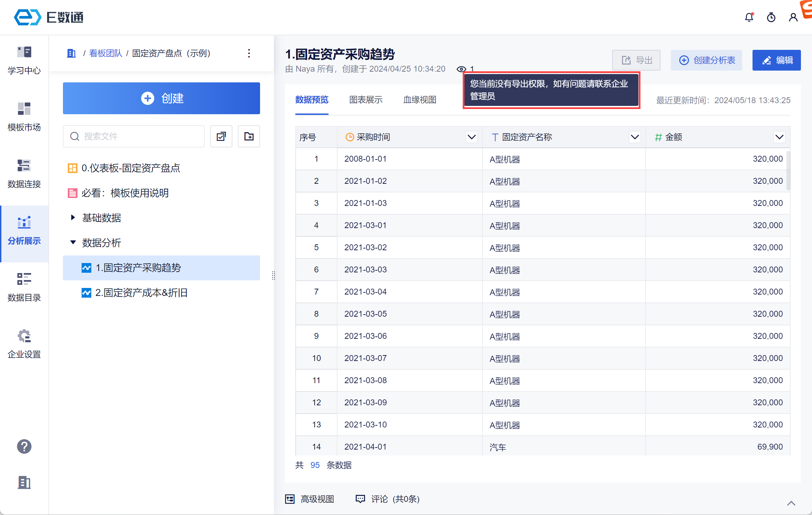Switch to the 血缘视图 tab

pos(419,100)
